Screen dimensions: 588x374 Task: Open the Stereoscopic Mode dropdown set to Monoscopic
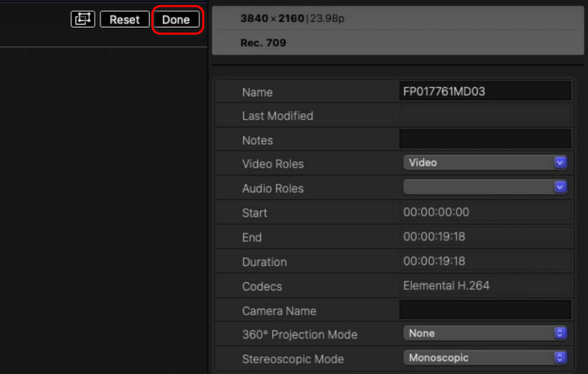click(485, 358)
